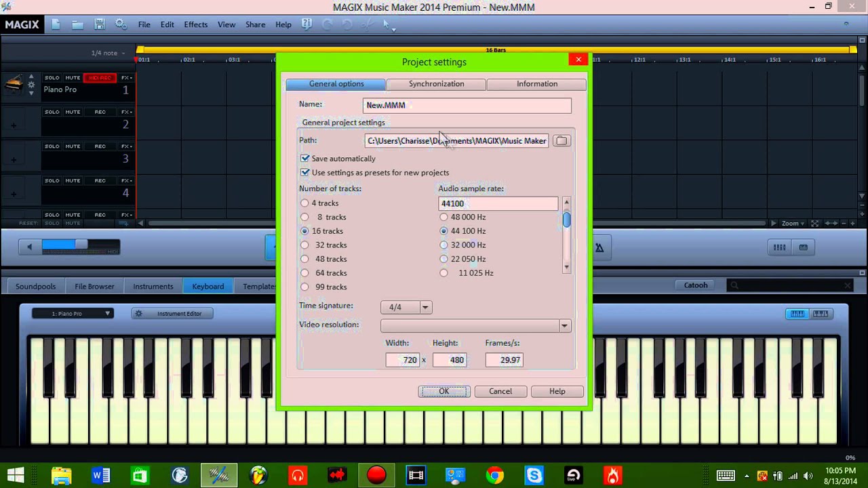Clear search with the X icon
The width and height of the screenshot is (868, 488).
point(848,286)
